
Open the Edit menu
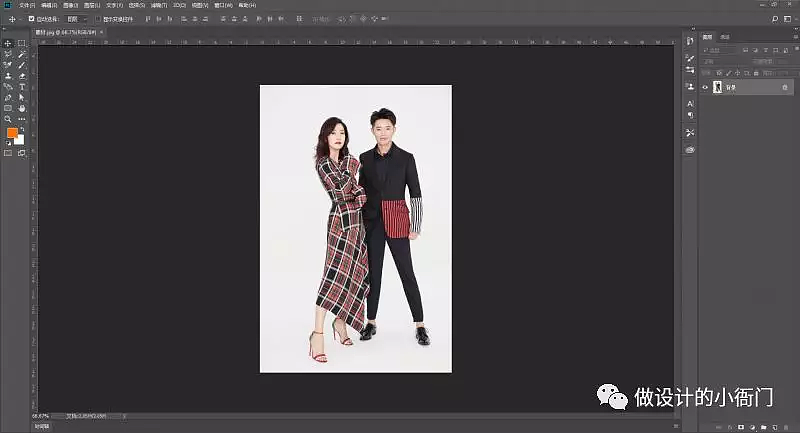point(49,5)
